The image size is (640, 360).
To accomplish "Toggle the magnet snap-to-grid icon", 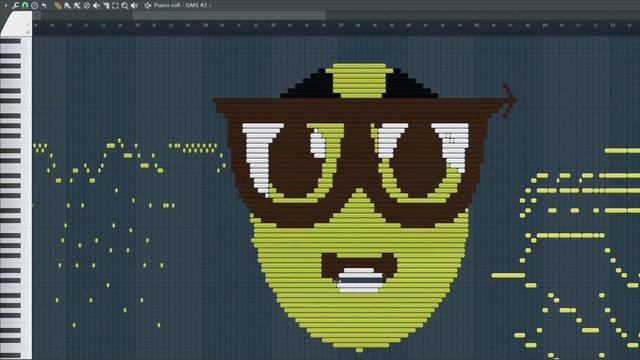I will [25, 5].
